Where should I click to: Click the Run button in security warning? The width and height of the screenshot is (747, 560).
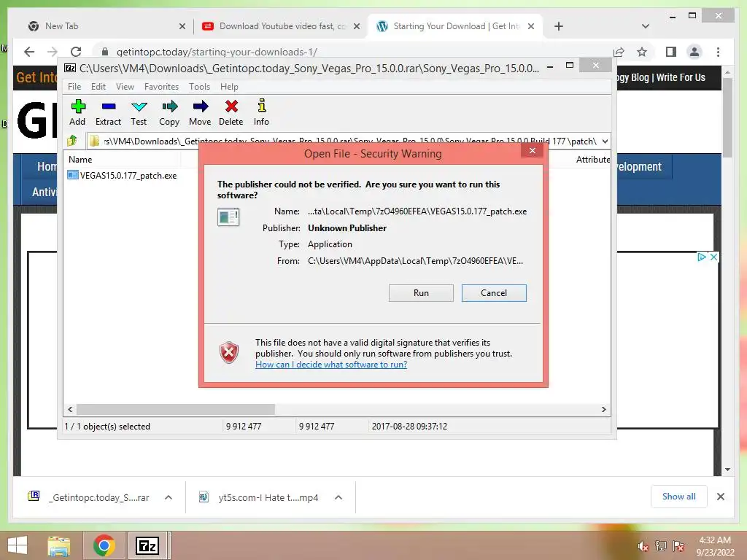coord(421,293)
